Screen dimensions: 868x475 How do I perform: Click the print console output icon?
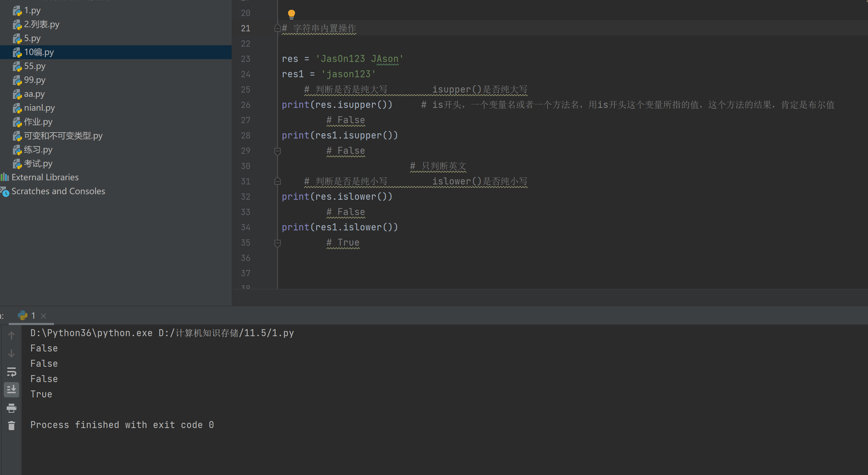point(11,408)
